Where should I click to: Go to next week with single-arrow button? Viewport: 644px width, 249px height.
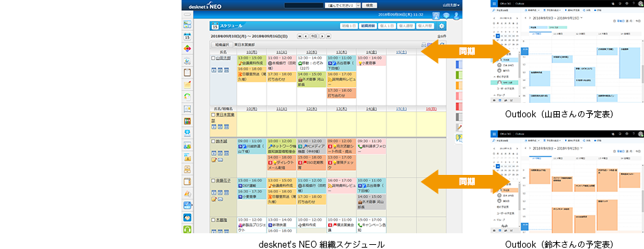[x=323, y=36]
